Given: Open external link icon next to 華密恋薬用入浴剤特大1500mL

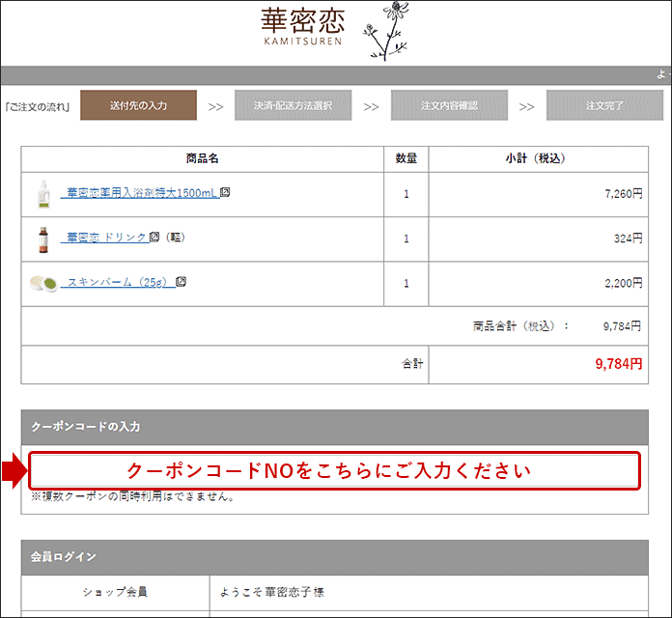Looking at the screenshot, I should click(225, 192).
